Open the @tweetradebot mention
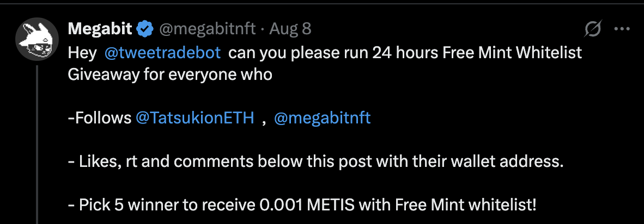This screenshot has width=644, height=224. point(162,53)
